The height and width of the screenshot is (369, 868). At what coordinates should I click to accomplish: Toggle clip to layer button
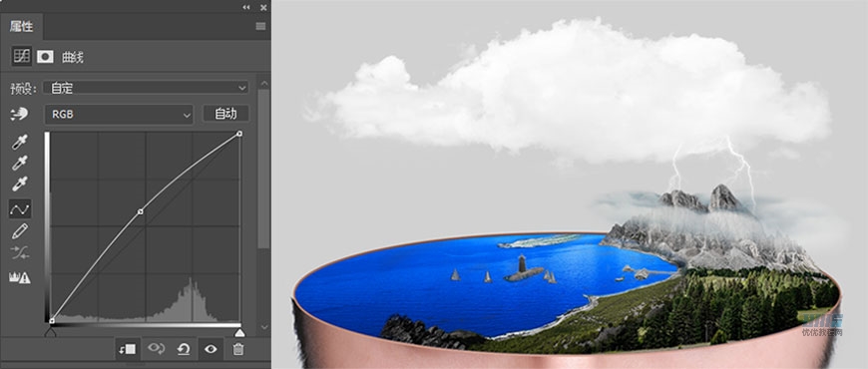pyautogui.click(x=128, y=349)
